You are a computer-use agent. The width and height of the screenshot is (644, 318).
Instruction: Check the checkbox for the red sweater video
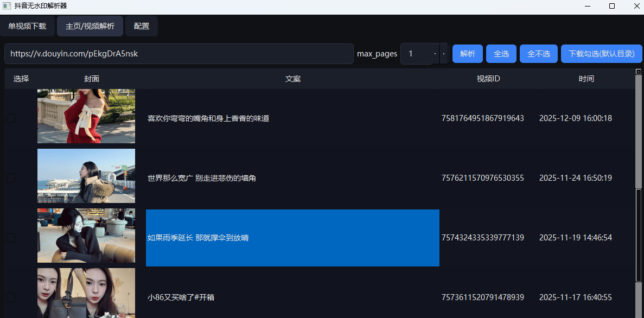click(x=10, y=118)
